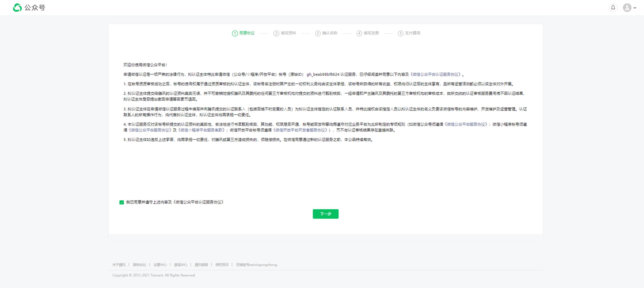
Task: Click the Copyright © 2012-2021 Tencent text
Action: 154,275
